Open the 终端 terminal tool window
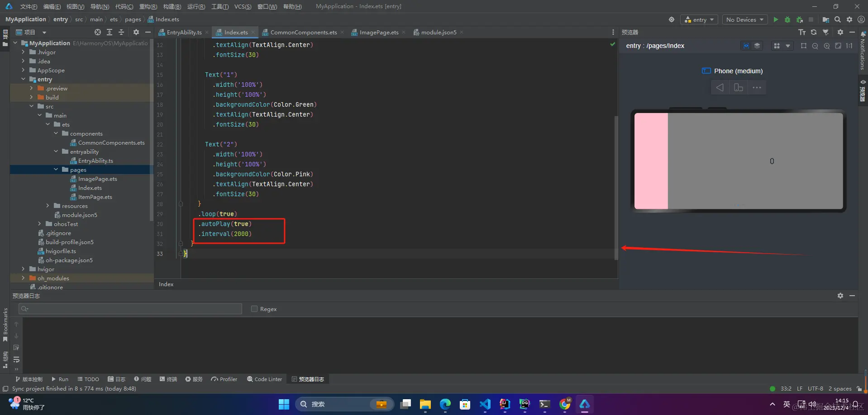Screen dimensions: 868x415 [x=168, y=379]
